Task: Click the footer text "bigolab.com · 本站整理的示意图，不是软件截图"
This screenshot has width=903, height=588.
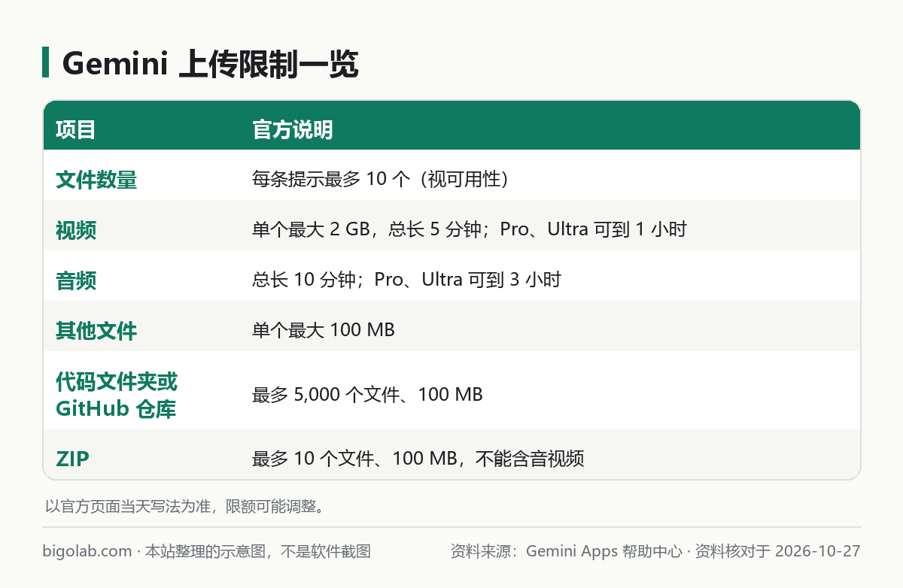Action: tap(207, 551)
